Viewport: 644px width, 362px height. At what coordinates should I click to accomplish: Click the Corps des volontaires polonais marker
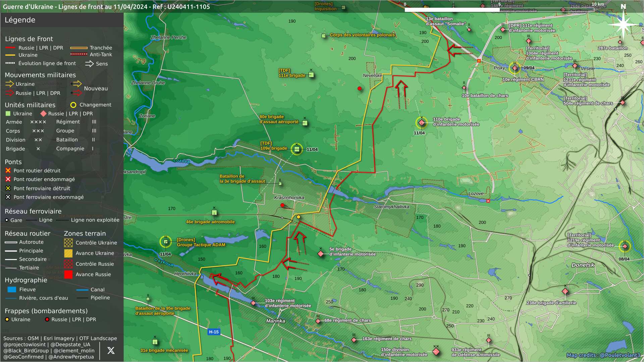(324, 36)
